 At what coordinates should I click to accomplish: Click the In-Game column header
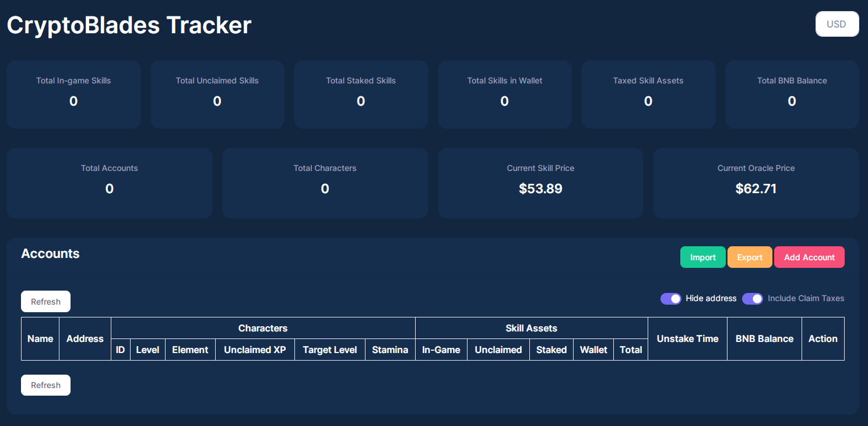[x=441, y=350]
